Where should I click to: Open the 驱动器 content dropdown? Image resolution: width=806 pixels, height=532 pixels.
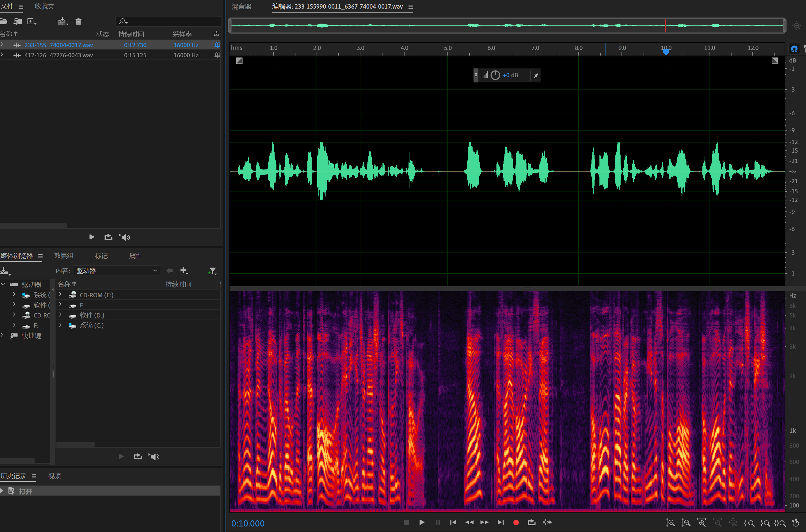point(116,271)
